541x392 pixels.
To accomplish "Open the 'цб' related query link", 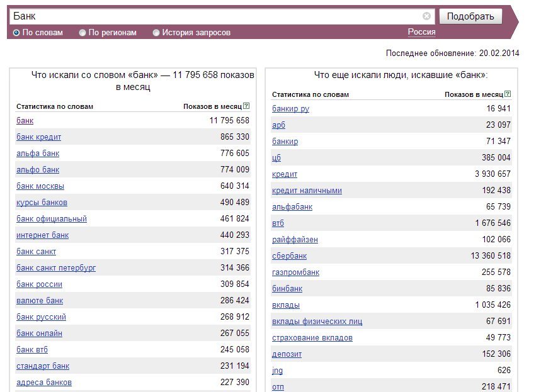I will click(x=276, y=158).
